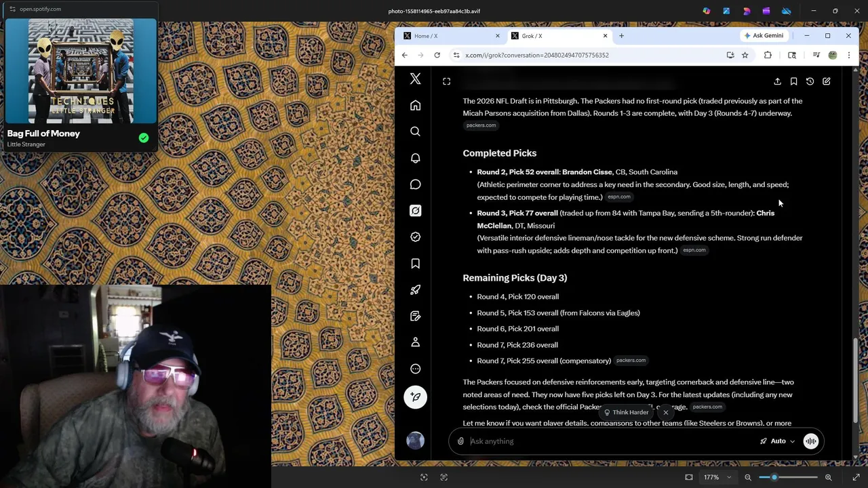
Task: Enter full screen in Photos viewer
Action: coord(856,477)
